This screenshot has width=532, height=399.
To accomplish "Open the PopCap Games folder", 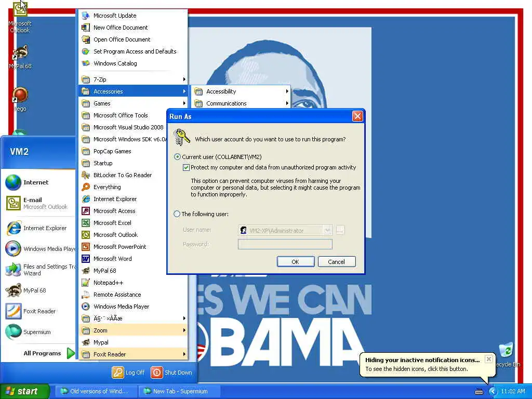I will click(123, 151).
